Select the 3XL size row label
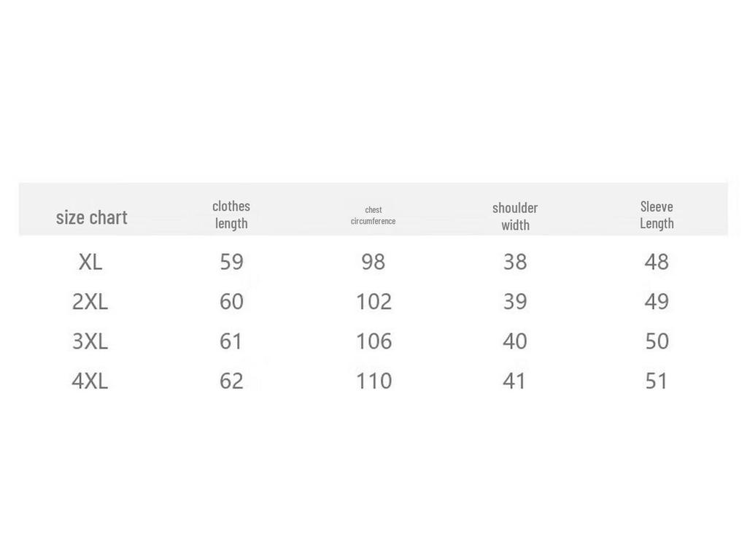 (90, 341)
